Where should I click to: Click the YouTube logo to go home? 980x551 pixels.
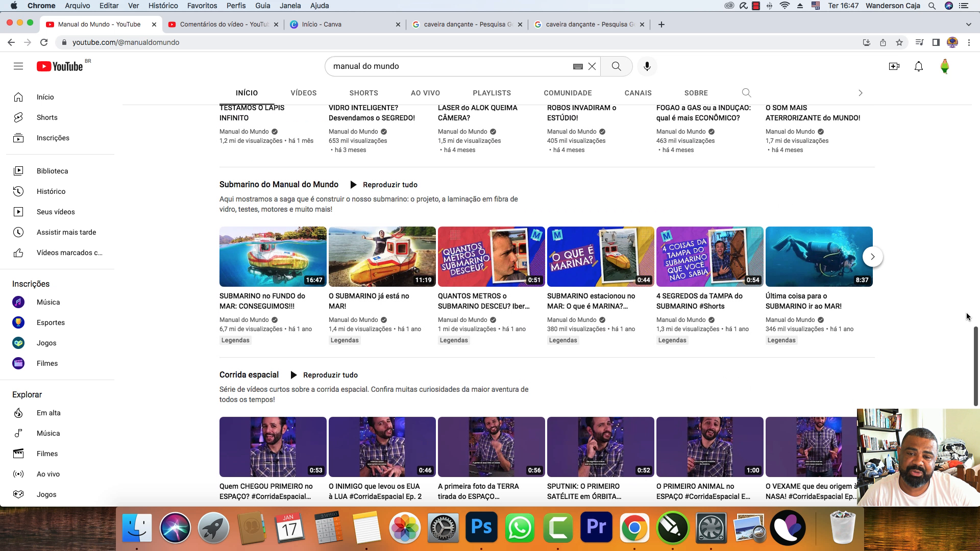click(x=61, y=66)
